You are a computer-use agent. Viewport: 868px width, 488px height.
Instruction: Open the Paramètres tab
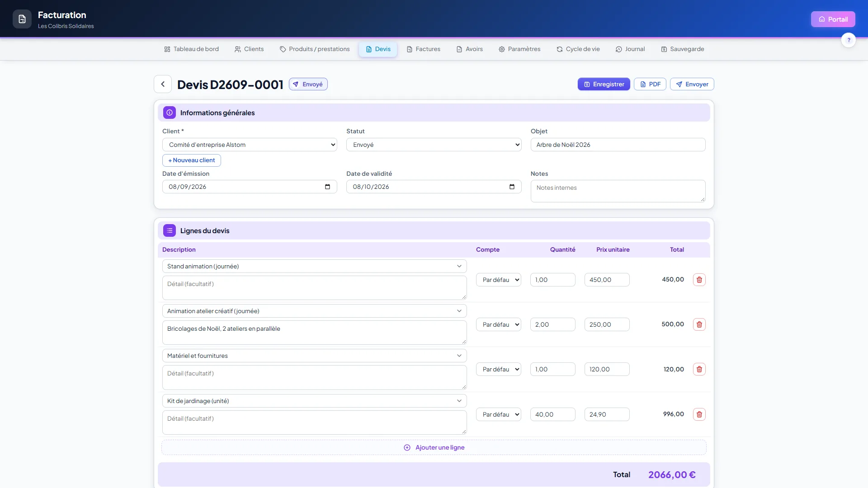point(519,49)
